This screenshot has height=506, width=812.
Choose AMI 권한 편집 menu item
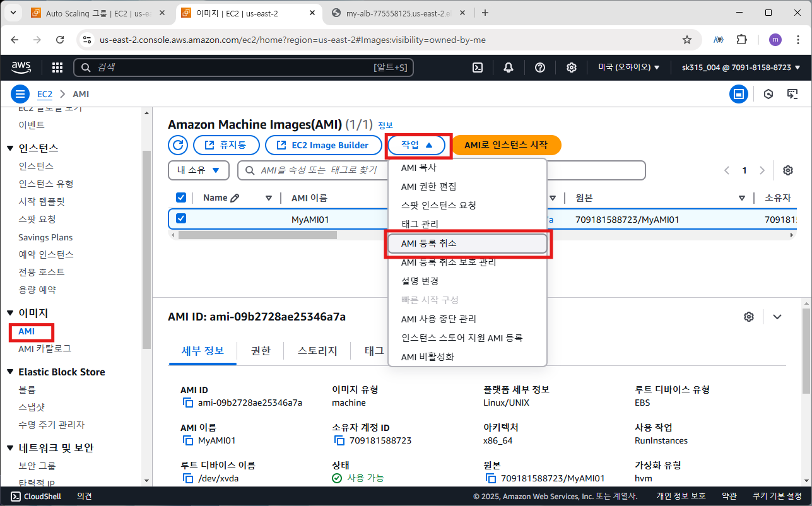point(467,187)
